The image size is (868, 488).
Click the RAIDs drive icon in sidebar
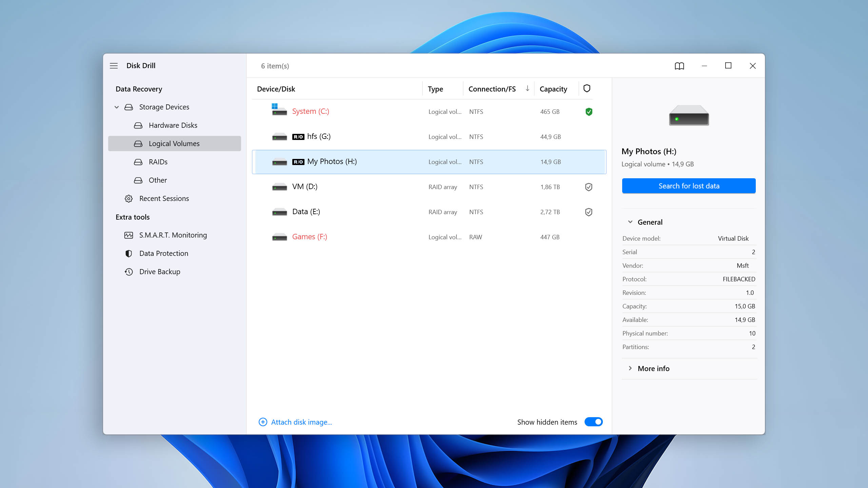coord(138,162)
